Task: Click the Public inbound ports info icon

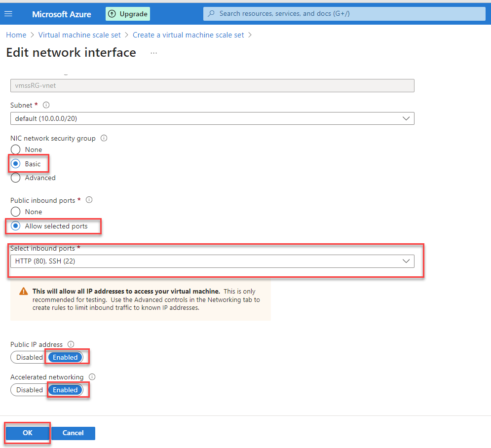Action: 89,200
